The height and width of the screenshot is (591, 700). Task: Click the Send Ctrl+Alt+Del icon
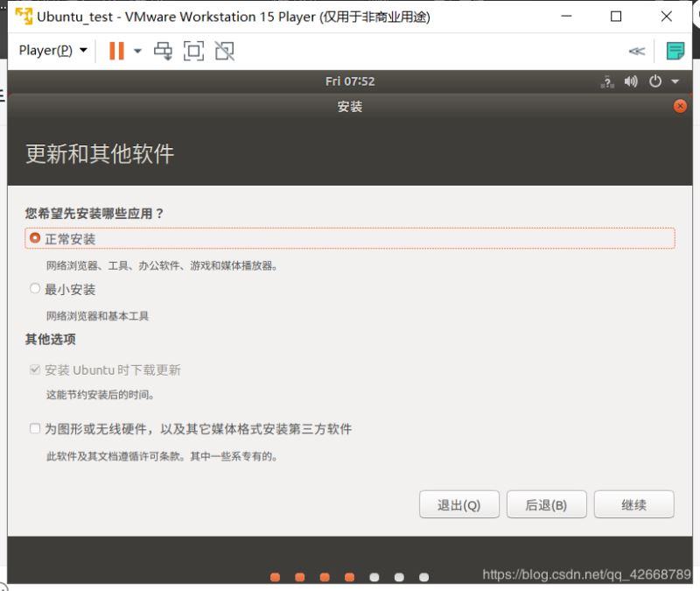(163, 51)
